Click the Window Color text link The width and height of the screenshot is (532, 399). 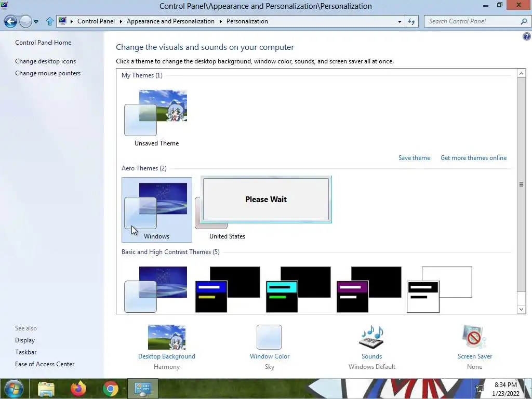click(x=270, y=356)
